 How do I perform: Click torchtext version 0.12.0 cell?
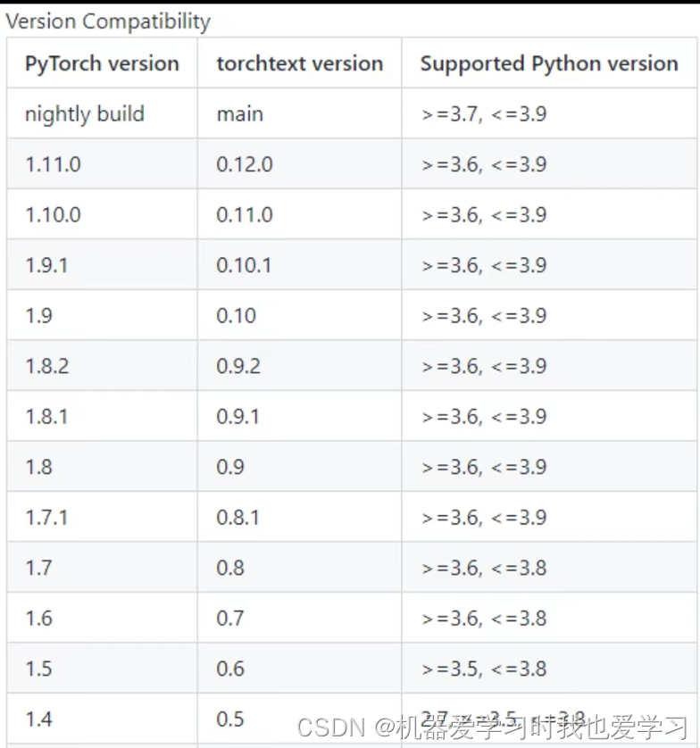click(300, 164)
